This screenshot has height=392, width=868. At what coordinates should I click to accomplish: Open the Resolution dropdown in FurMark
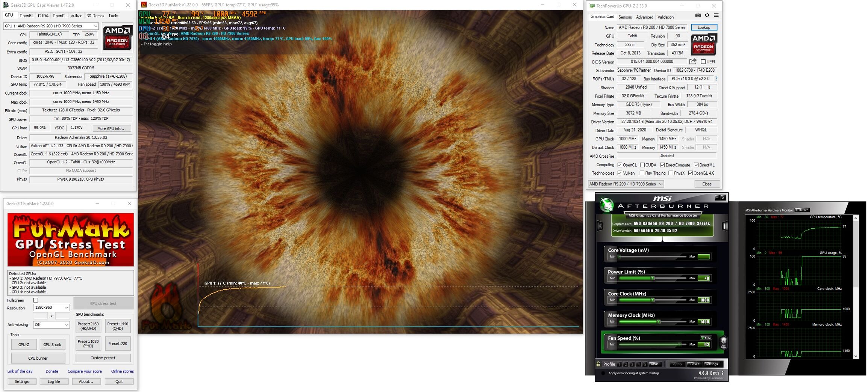pos(52,308)
